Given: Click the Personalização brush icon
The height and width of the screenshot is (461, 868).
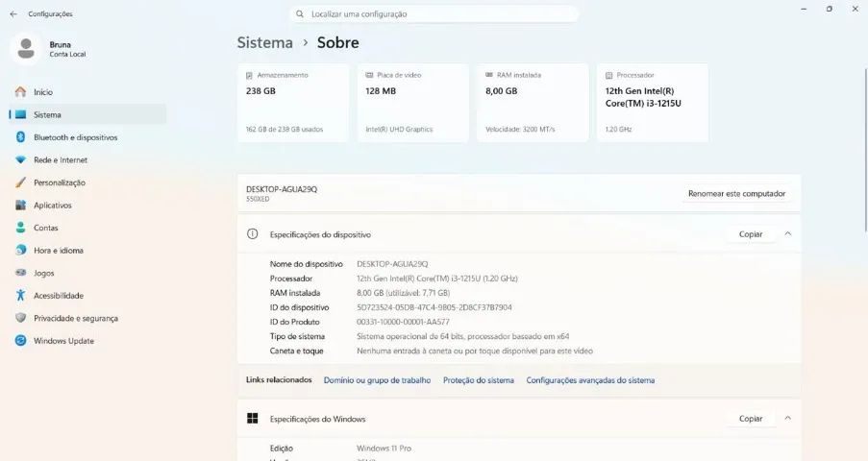Looking at the screenshot, I should [x=20, y=182].
